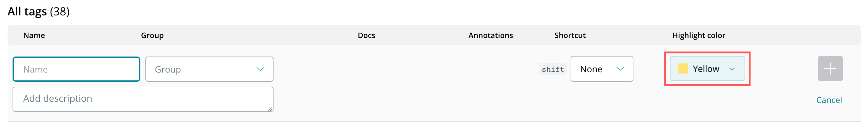Click the chevron arrow in Group field
This screenshot has height=125, width=868.
click(x=260, y=69)
